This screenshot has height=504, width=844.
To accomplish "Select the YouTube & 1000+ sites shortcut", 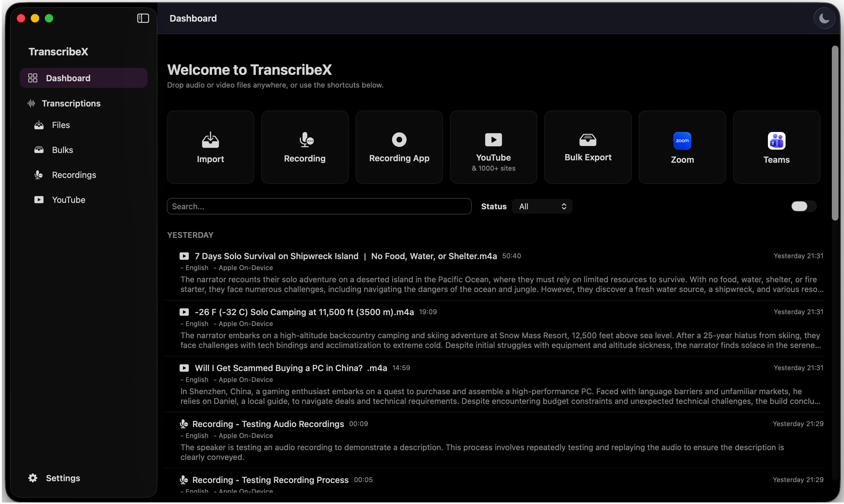I will pos(493,147).
